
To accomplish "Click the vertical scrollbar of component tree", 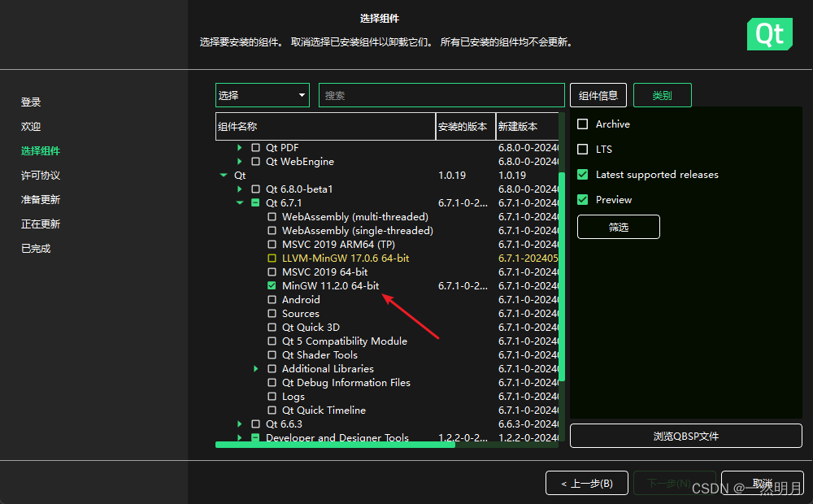I will (x=562, y=276).
